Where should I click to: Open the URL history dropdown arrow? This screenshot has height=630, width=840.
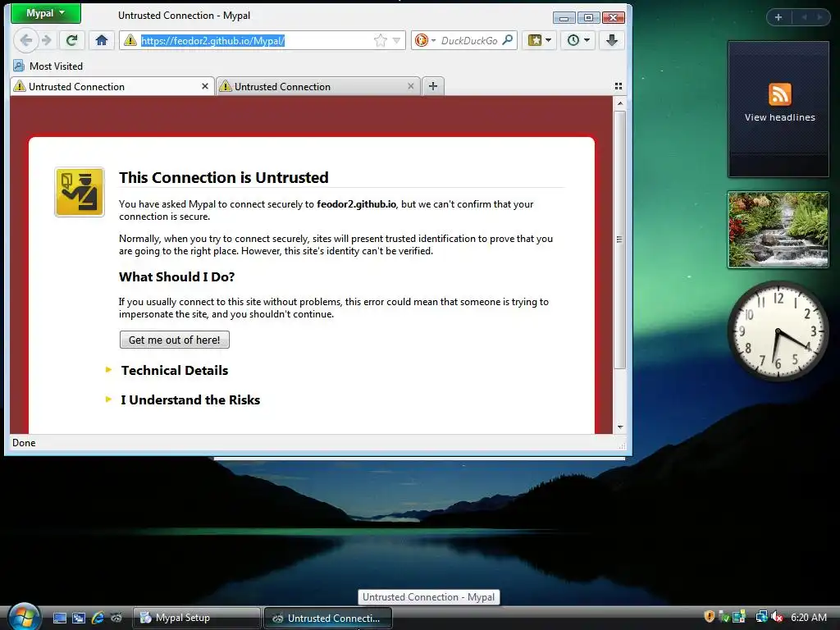pos(396,41)
